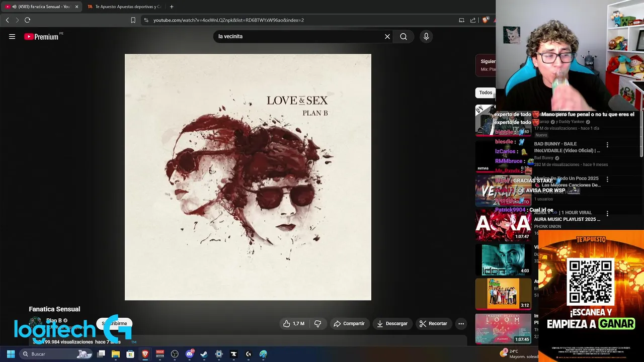This screenshot has width=644, height=362.
Task: Clear the 'la vecinita' search text
Action: tap(387, 36)
